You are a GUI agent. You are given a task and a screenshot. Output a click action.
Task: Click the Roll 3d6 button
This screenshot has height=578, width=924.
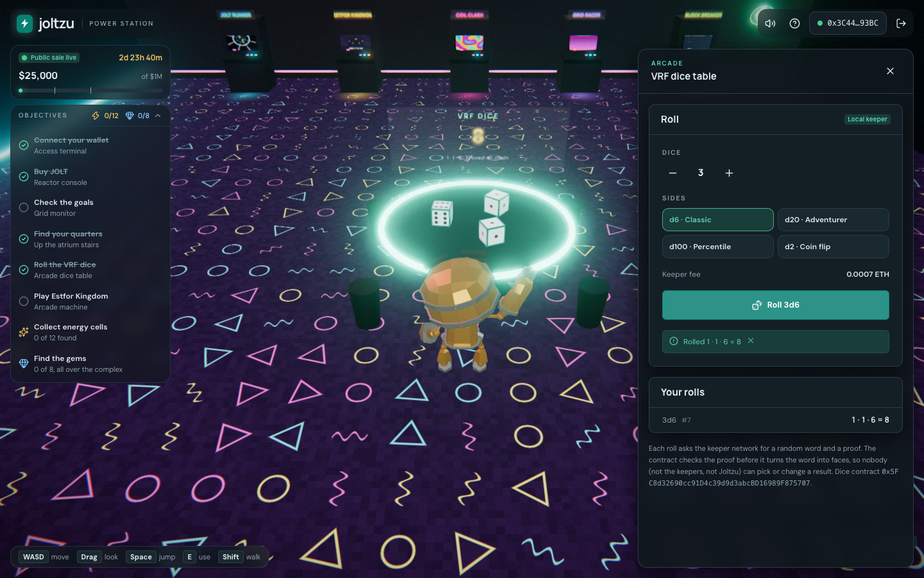click(x=775, y=305)
